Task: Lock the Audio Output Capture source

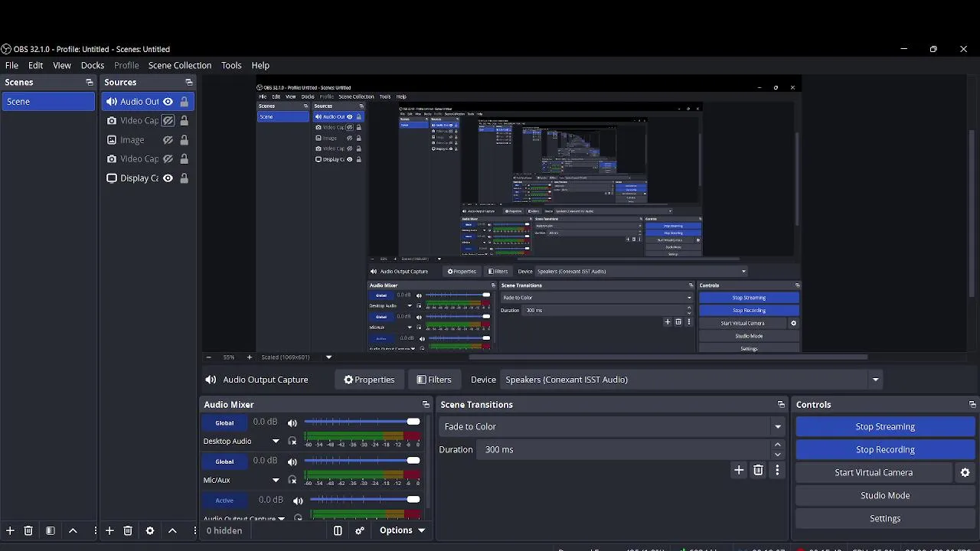Action: 184,101
